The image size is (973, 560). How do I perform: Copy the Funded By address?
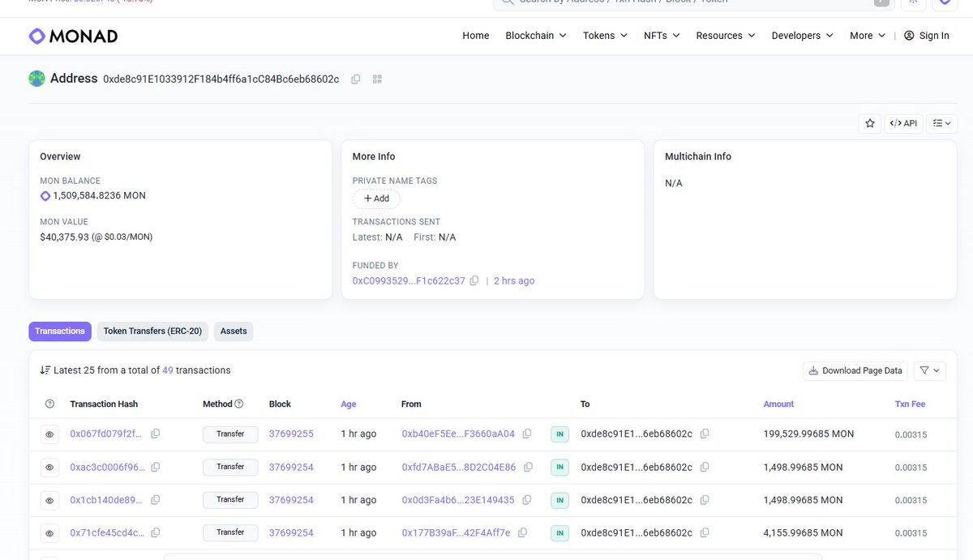[x=474, y=280]
